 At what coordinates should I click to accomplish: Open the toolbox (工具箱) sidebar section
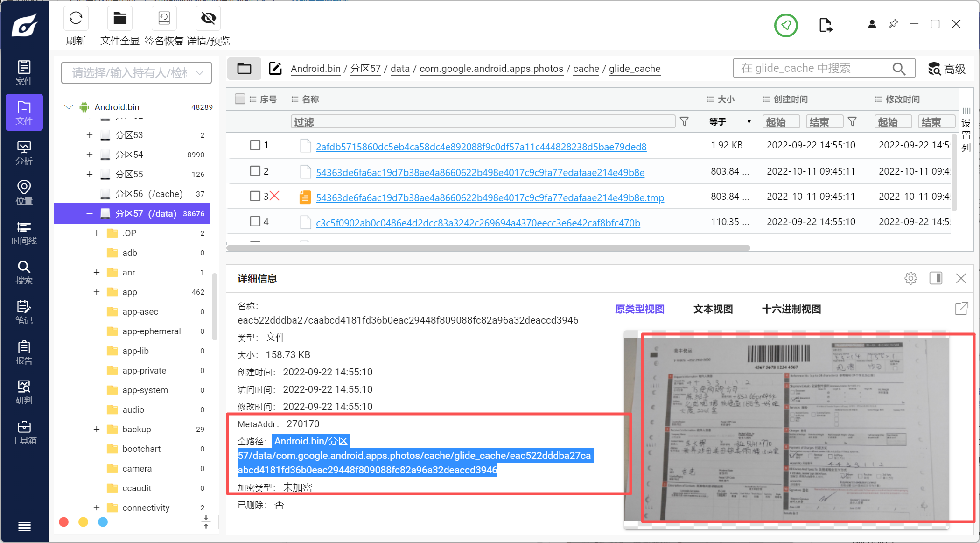pos(24,432)
